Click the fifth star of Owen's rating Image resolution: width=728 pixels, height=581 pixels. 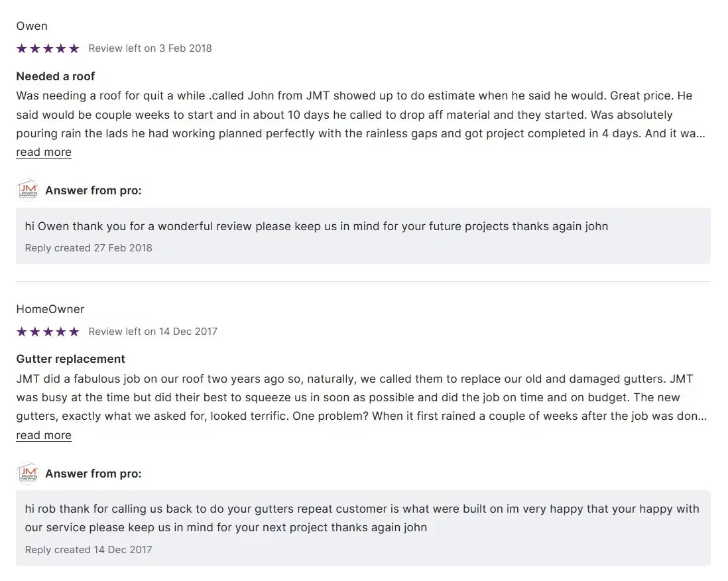pos(74,48)
